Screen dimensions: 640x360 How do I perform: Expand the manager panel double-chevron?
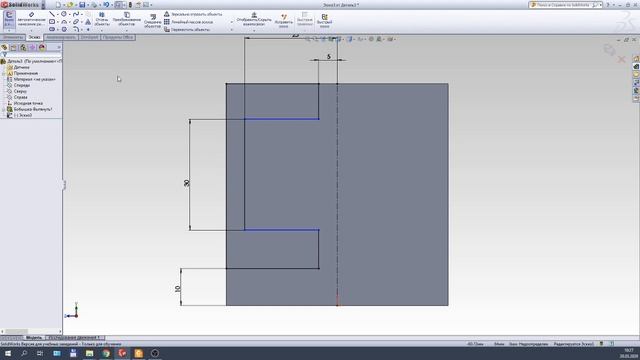coord(58,47)
